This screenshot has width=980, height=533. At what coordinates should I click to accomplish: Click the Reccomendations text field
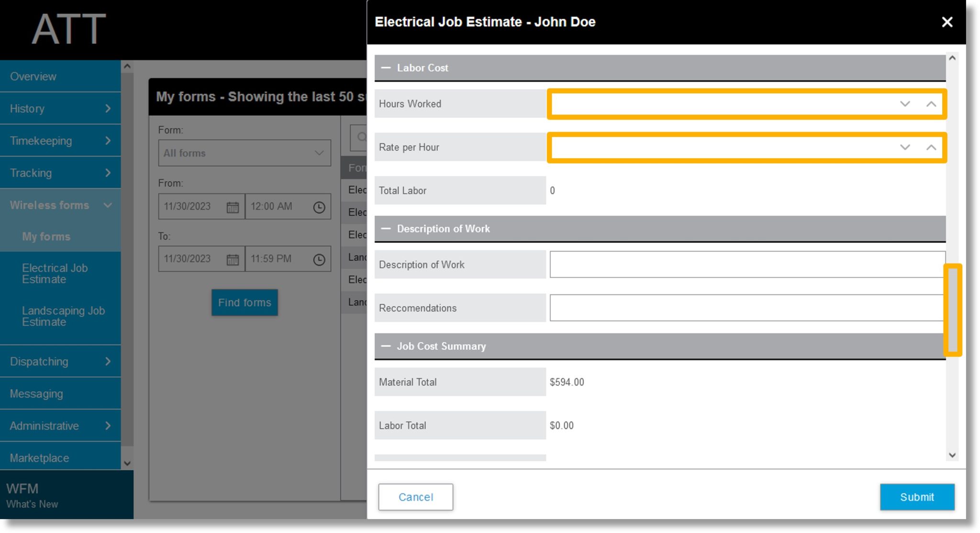pos(746,308)
